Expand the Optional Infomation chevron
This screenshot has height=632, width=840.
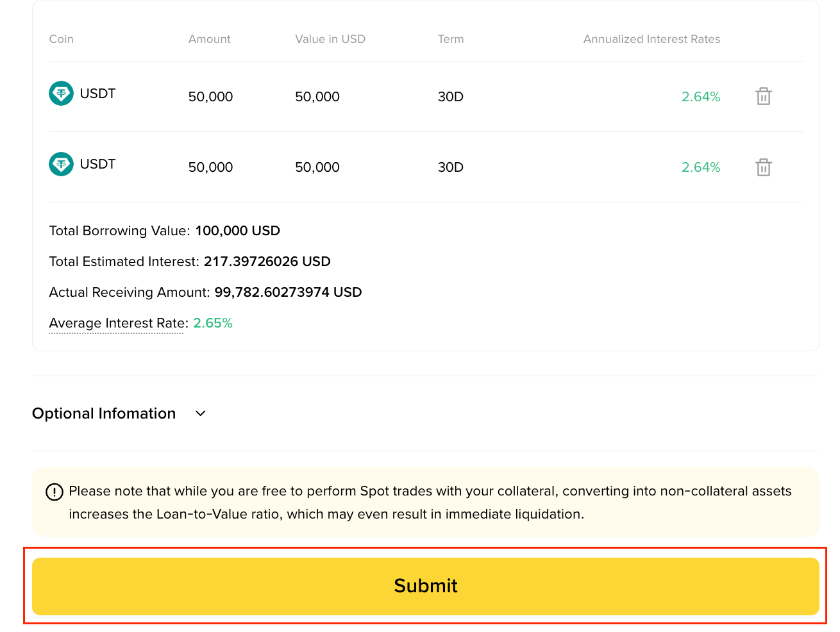[x=201, y=413]
